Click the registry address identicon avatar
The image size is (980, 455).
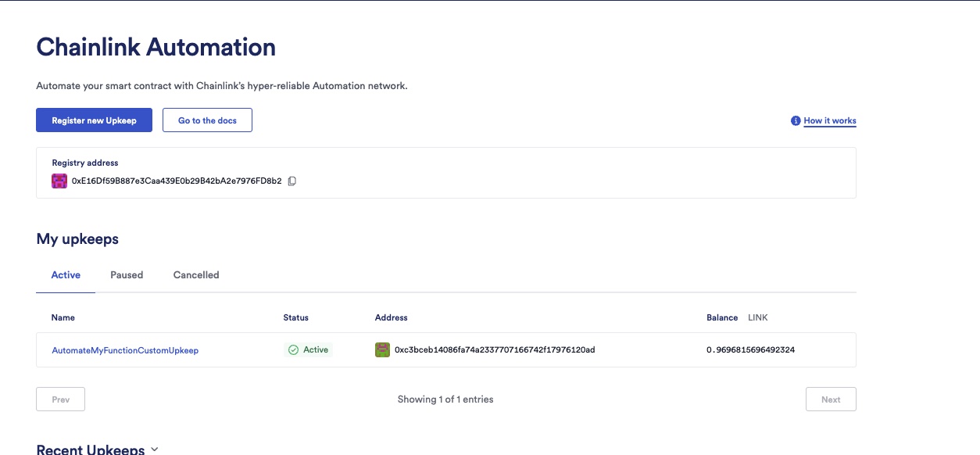pos(59,181)
